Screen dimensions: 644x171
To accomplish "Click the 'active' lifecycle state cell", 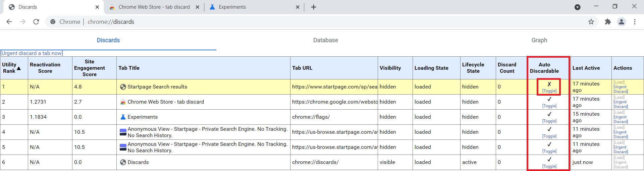I will click(478, 162).
